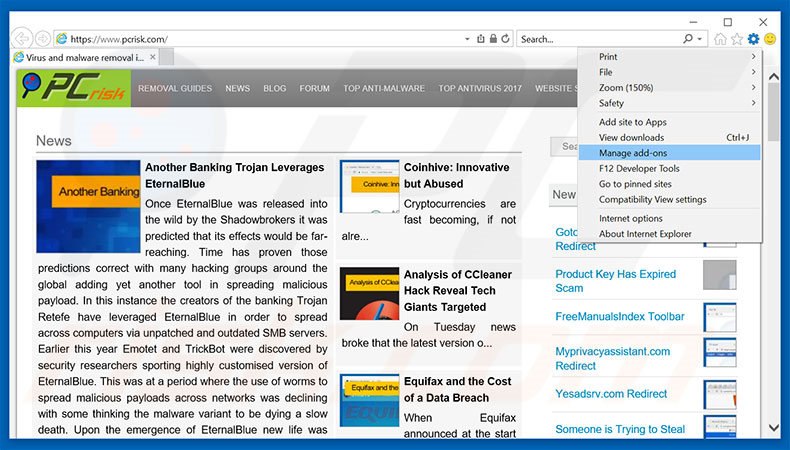The width and height of the screenshot is (790, 450).
Task: Expand address bar autocomplete dropdown arrow
Action: [x=467, y=39]
